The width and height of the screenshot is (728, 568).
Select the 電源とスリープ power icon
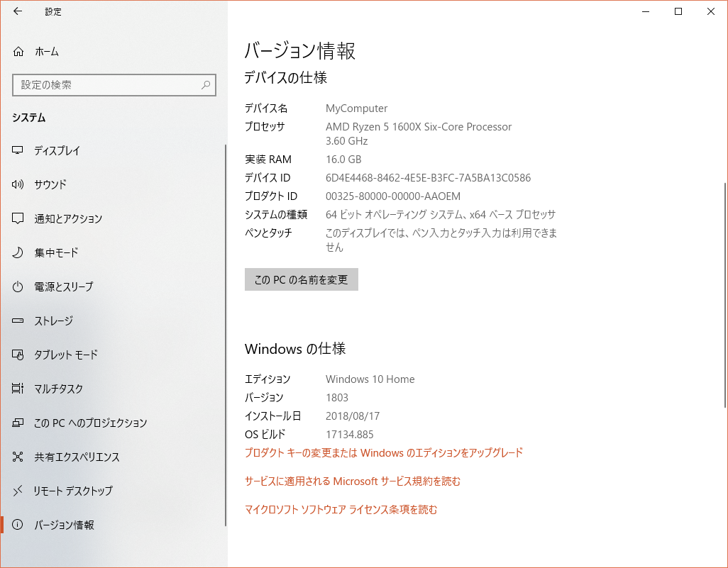point(18,286)
